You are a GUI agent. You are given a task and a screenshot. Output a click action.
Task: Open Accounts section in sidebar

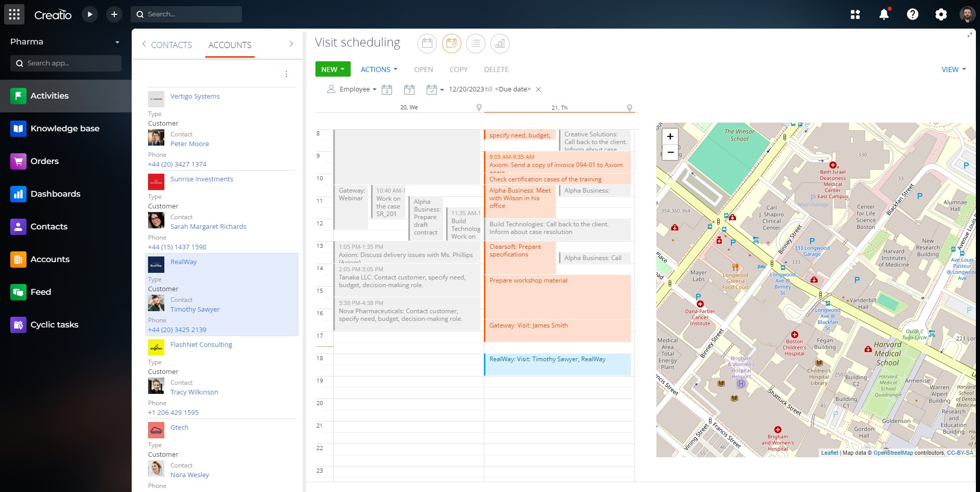66,260
